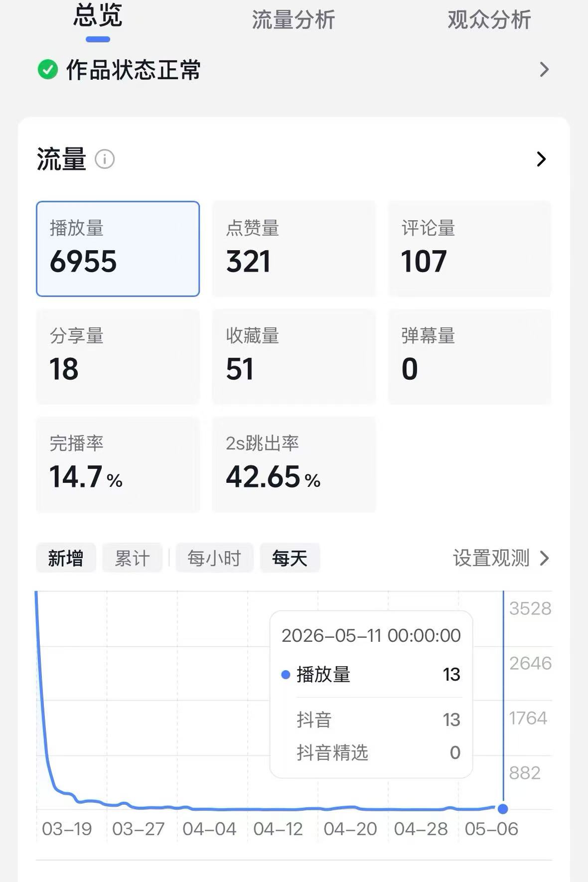588x882 pixels.
Task: Tap the green checkmark status icon
Action: (x=48, y=70)
